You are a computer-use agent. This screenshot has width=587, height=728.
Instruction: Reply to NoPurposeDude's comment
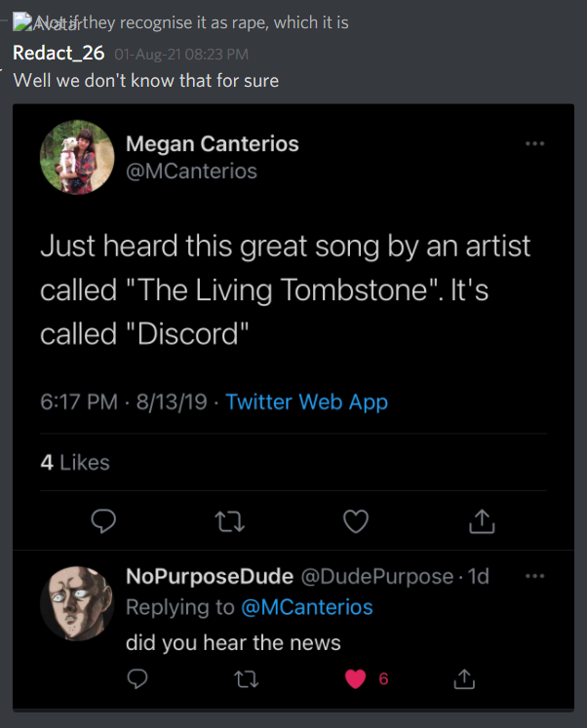(137, 679)
